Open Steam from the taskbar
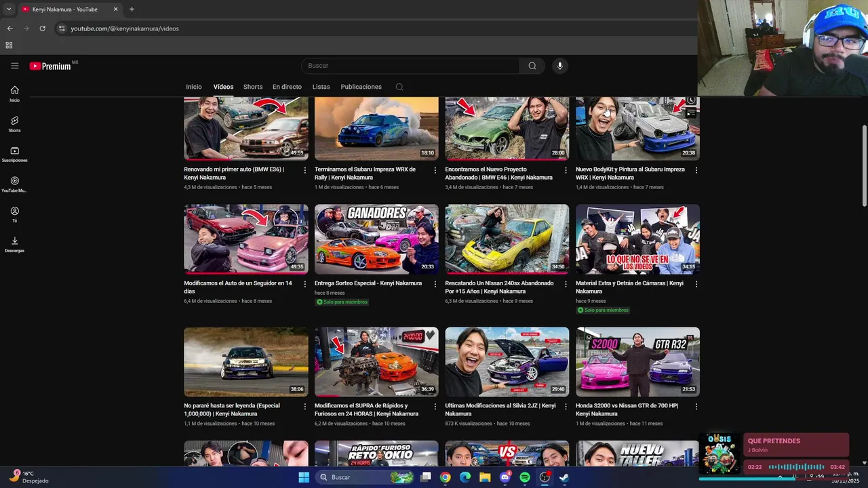Viewport: 868px width, 488px height. click(564, 477)
